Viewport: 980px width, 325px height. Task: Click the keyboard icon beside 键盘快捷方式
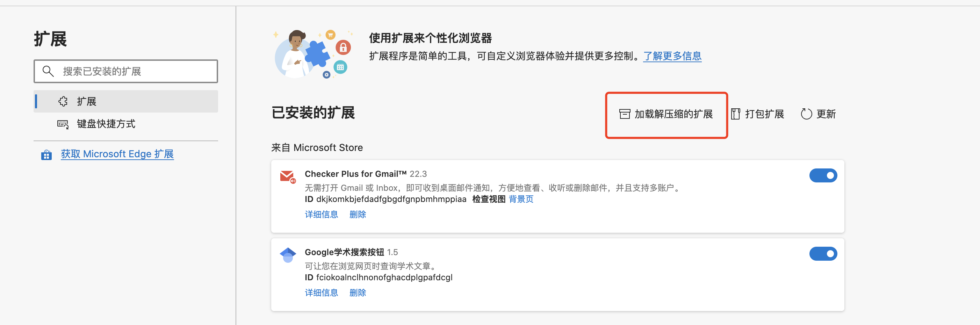coord(63,124)
